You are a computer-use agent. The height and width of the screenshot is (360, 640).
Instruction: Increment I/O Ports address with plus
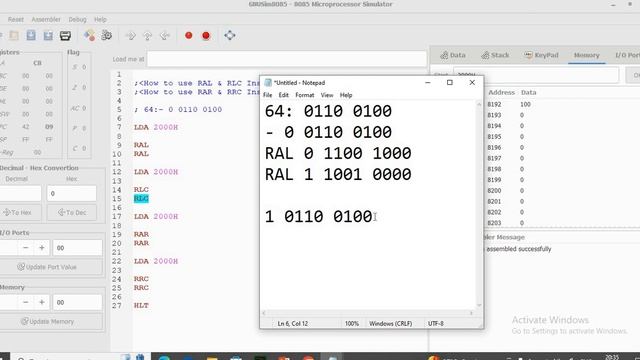(42, 248)
